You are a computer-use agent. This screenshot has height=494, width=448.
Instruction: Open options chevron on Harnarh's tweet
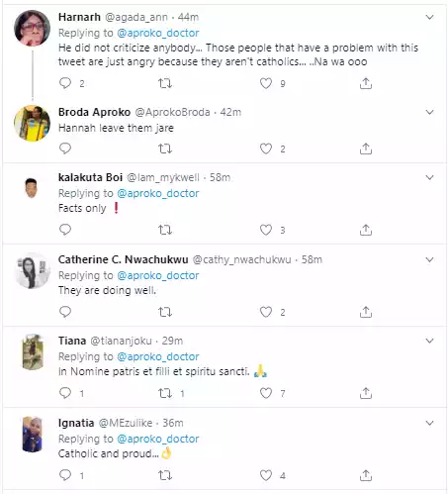[x=429, y=17]
